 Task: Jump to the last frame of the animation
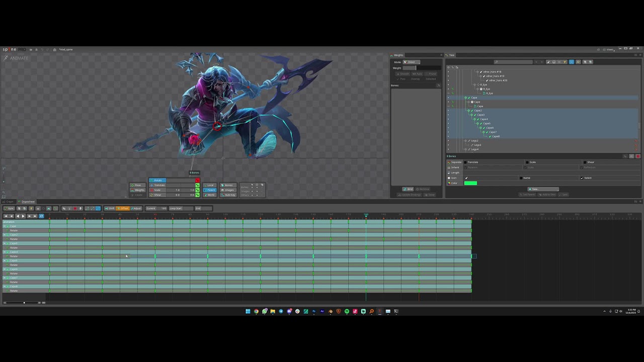pyautogui.click(x=35, y=216)
